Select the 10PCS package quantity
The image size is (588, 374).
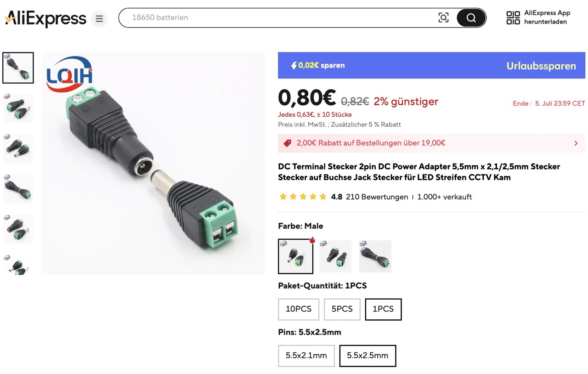[299, 309]
